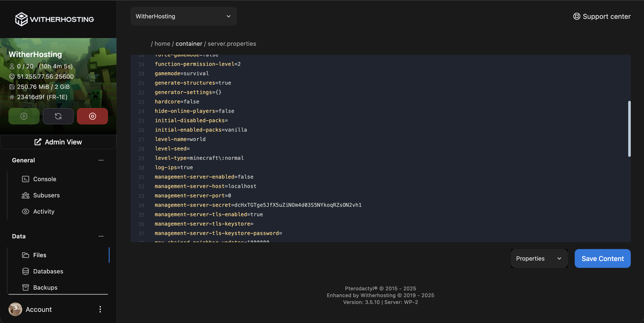Click the level-seed= line
Image resolution: width=644 pixels, height=323 pixels.
172,149
